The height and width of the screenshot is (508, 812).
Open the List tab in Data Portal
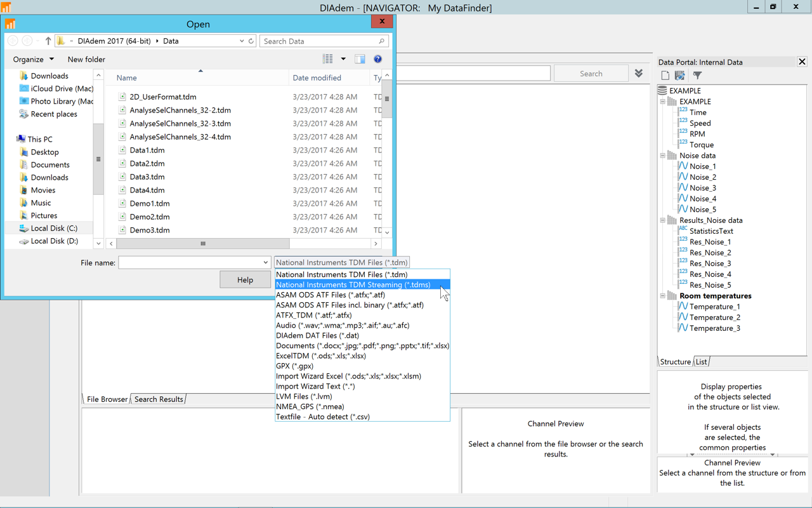pos(701,362)
